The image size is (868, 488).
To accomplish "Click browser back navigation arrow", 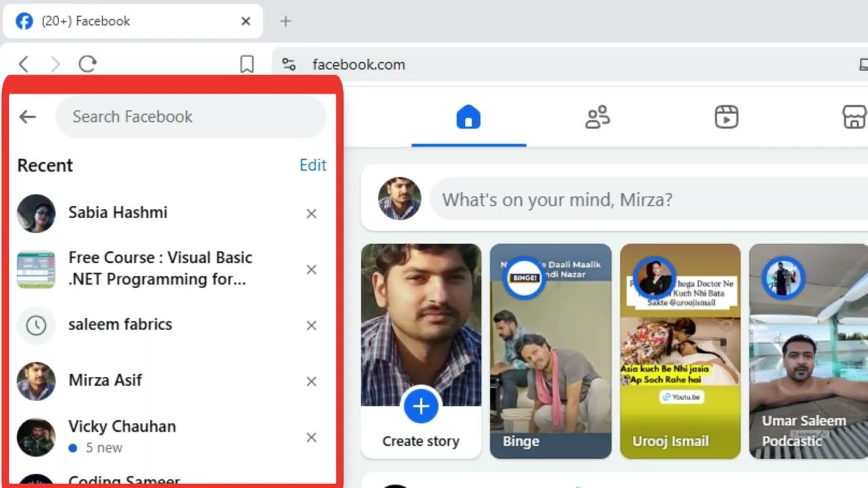I will (x=24, y=64).
